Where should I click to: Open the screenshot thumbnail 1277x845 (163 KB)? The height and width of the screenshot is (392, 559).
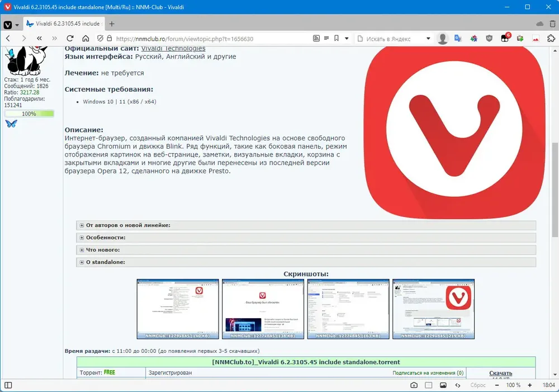pos(348,309)
